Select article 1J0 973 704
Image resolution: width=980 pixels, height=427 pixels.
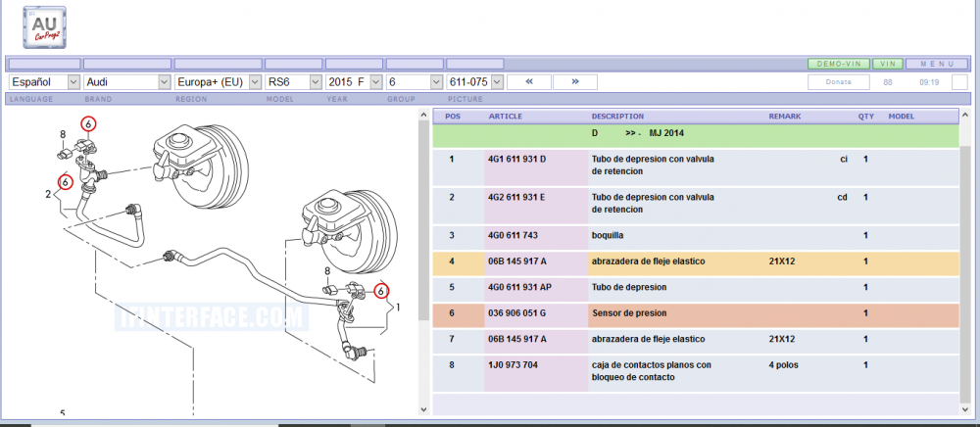[513, 364]
